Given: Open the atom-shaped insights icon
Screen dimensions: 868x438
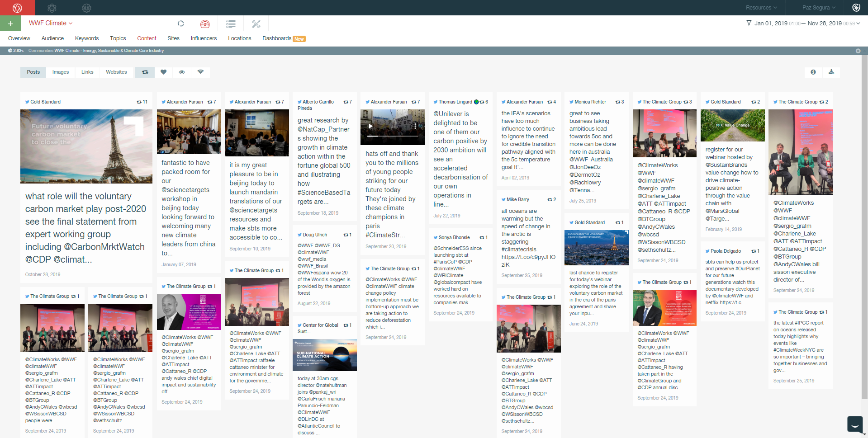Looking at the screenshot, I should tap(52, 8).
